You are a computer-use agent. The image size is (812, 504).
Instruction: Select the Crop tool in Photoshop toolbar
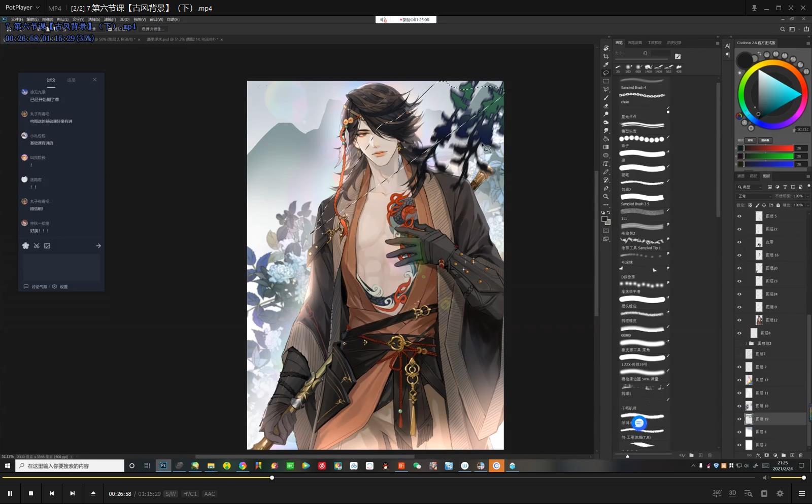point(606,56)
